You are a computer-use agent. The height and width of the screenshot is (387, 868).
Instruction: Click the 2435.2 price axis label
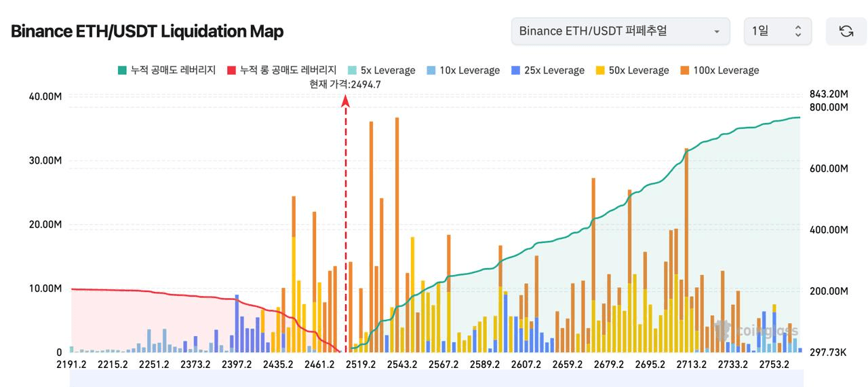(278, 365)
